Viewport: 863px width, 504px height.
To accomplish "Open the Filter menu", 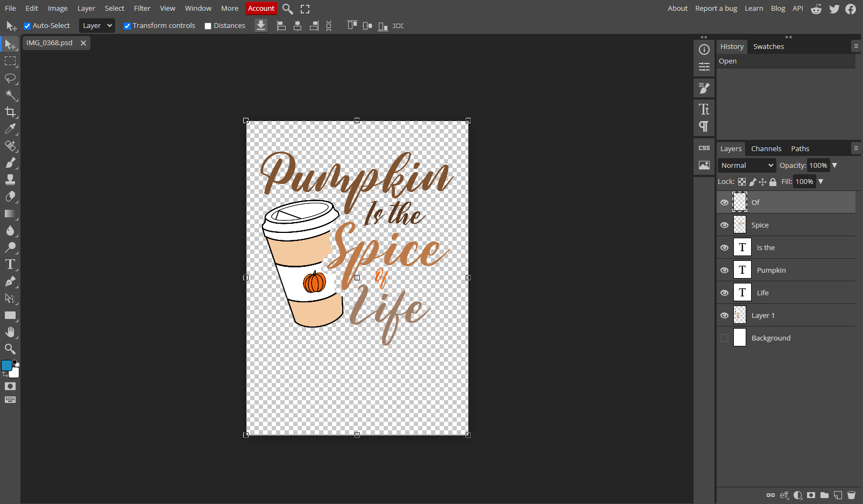I will click(142, 8).
